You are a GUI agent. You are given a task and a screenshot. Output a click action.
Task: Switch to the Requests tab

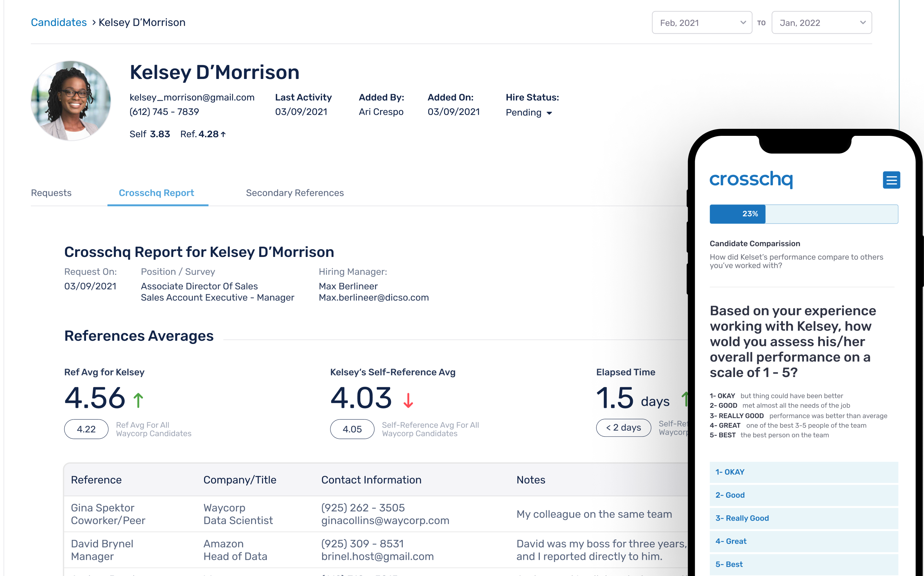(x=51, y=193)
